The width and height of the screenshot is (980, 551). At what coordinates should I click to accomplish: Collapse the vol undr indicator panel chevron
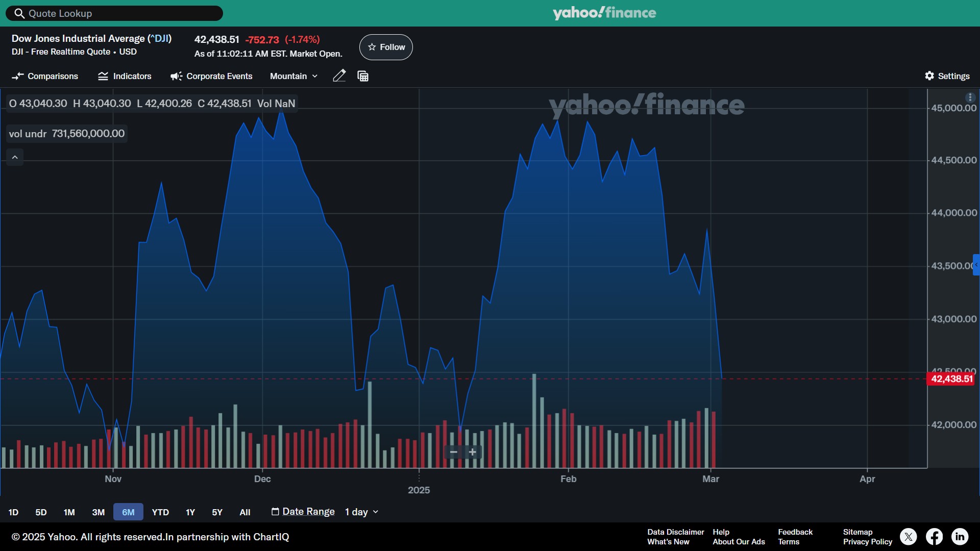pyautogui.click(x=15, y=157)
